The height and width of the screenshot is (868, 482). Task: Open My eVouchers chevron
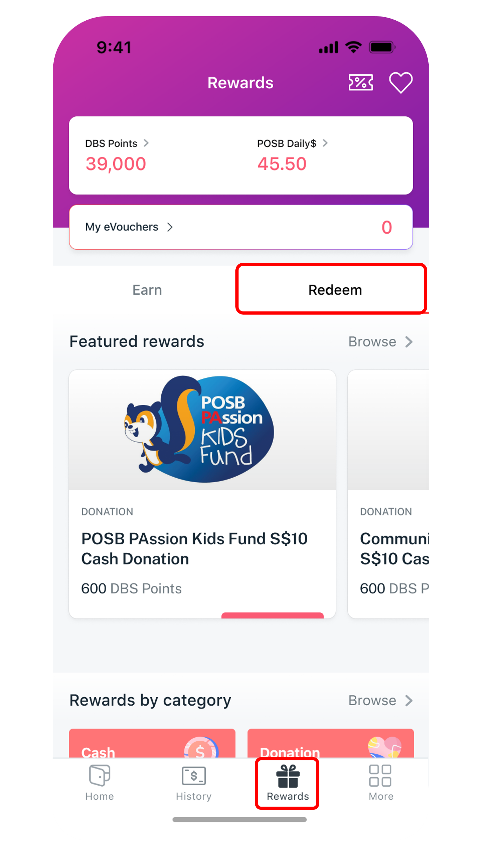pos(170,227)
